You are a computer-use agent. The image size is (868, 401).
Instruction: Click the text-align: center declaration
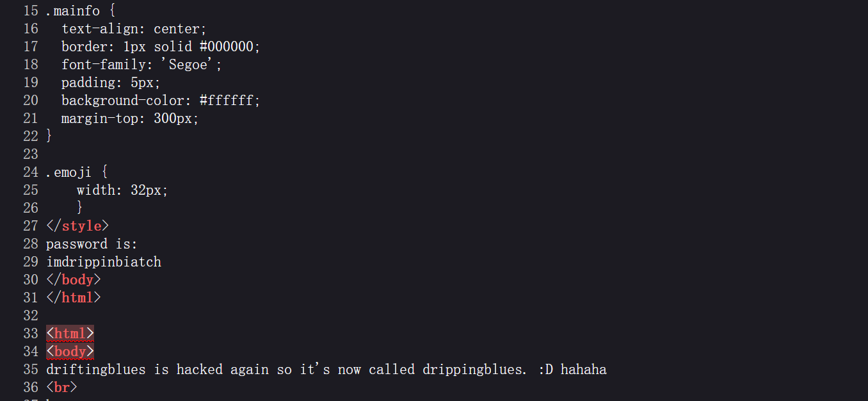[134, 29]
